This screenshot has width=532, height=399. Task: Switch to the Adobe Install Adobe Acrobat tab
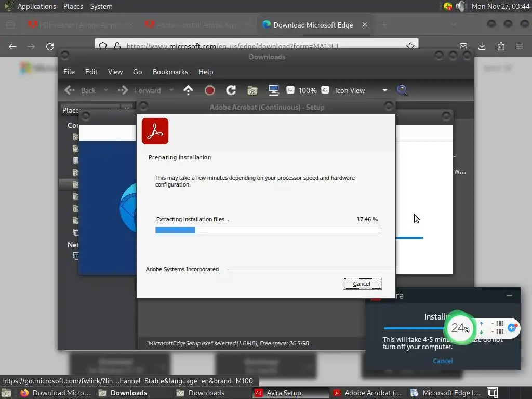197,25
